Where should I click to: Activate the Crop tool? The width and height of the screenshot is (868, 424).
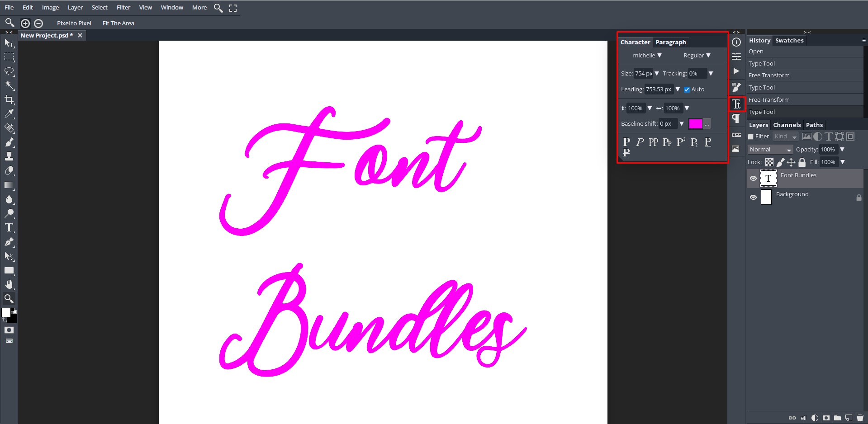pos(9,99)
